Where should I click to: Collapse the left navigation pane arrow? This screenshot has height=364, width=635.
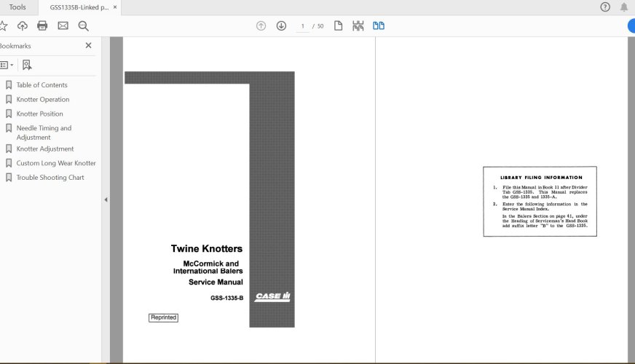pyautogui.click(x=106, y=199)
